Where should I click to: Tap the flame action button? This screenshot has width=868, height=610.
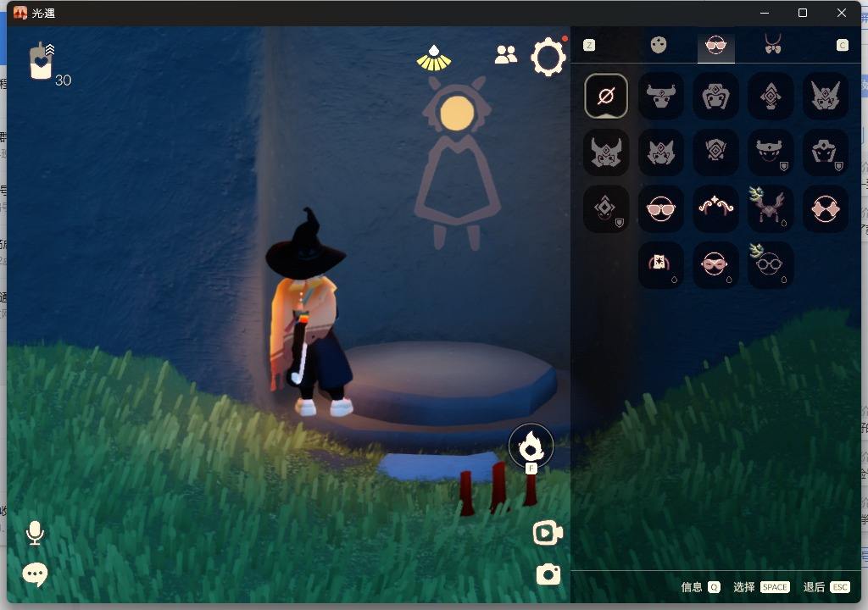(x=531, y=446)
